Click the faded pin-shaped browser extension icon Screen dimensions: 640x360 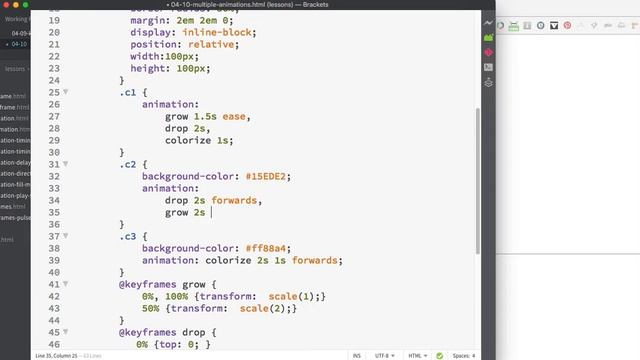(x=594, y=25)
